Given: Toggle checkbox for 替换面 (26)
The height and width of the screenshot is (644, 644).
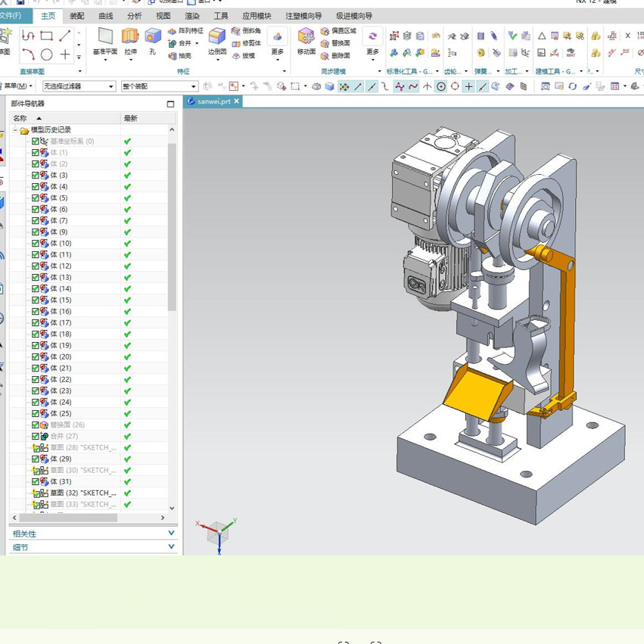Looking at the screenshot, I should pos(36,425).
